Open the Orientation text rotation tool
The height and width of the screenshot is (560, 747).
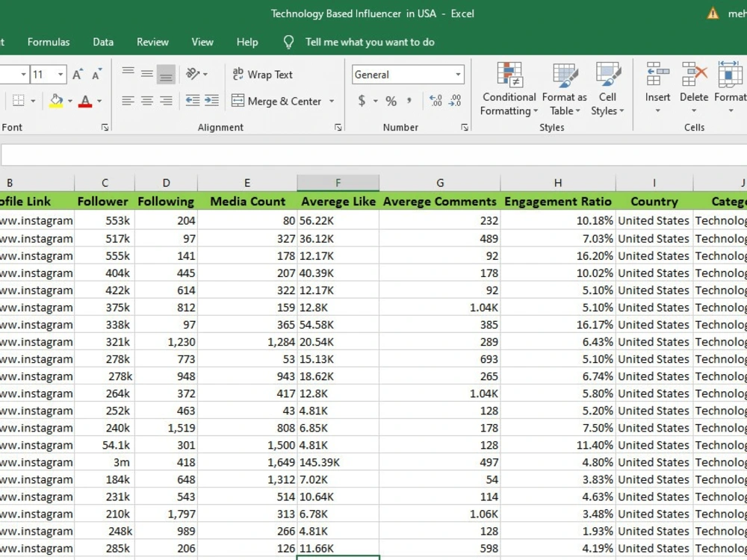193,74
